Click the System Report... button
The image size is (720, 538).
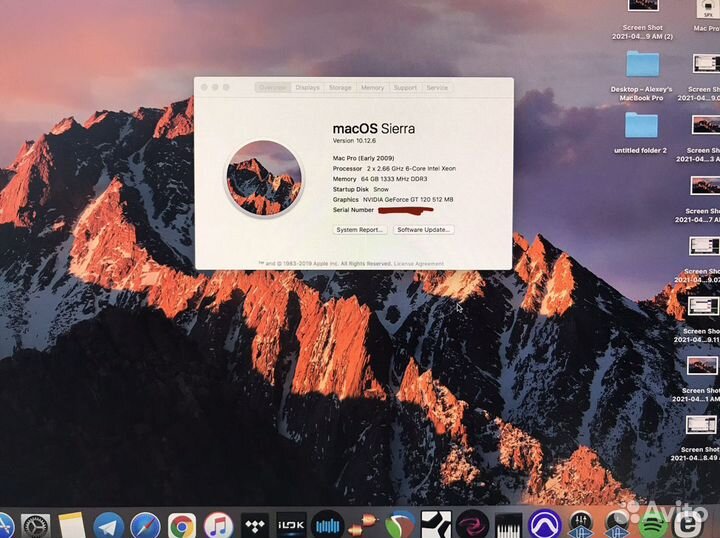(360, 230)
